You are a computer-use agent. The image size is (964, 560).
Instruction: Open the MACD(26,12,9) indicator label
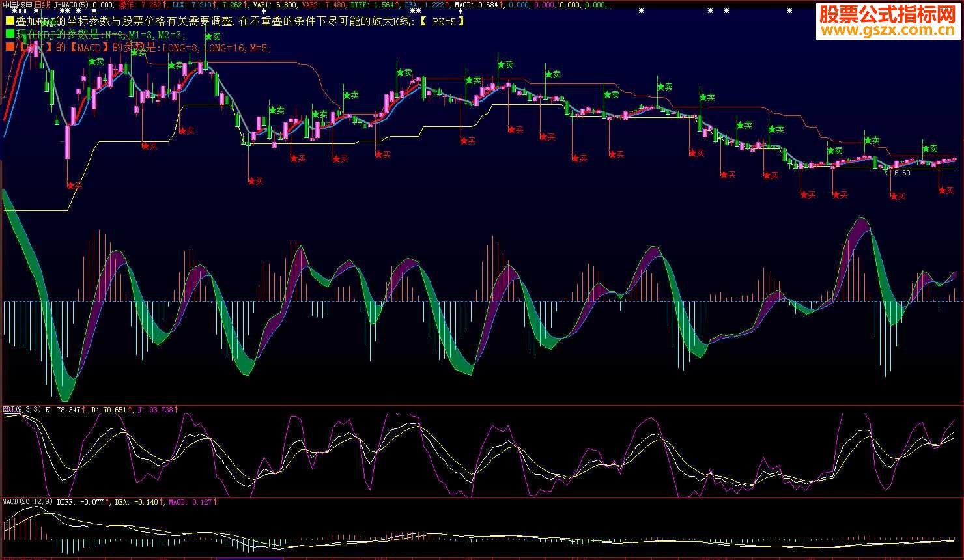click(x=27, y=502)
